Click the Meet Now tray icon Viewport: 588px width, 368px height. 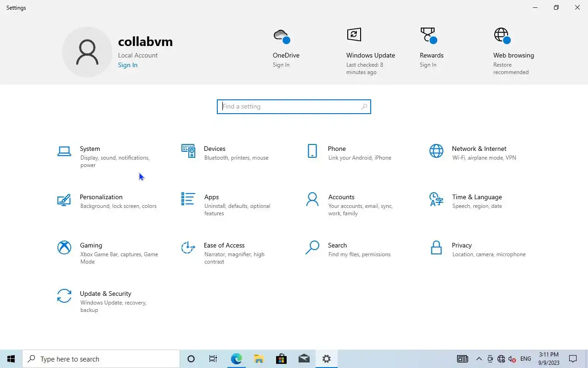(x=490, y=359)
